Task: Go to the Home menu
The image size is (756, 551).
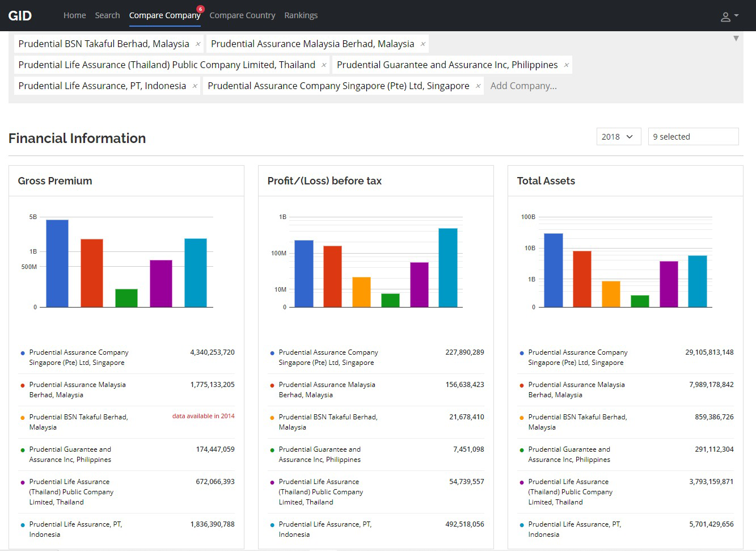Action: pyautogui.click(x=75, y=15)
